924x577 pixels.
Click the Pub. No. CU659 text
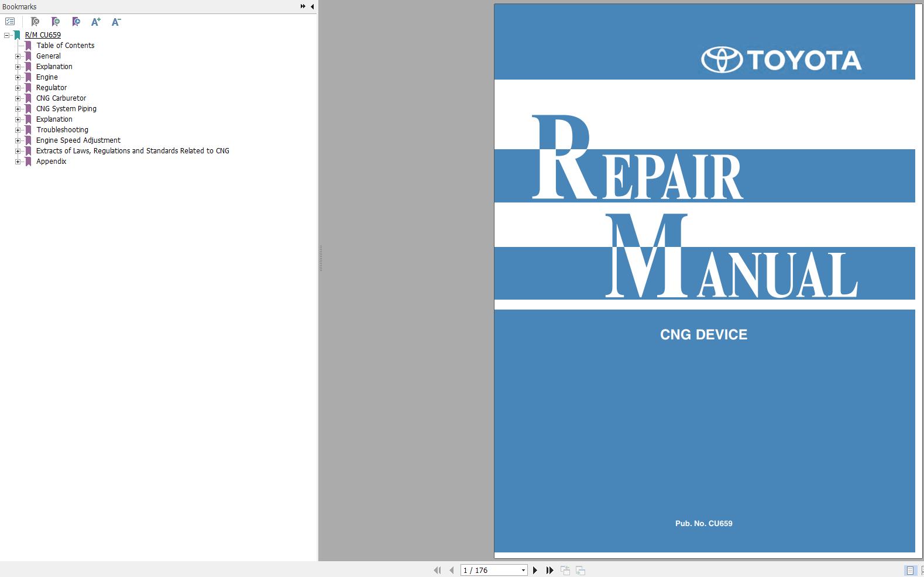[x=703, y=524]
